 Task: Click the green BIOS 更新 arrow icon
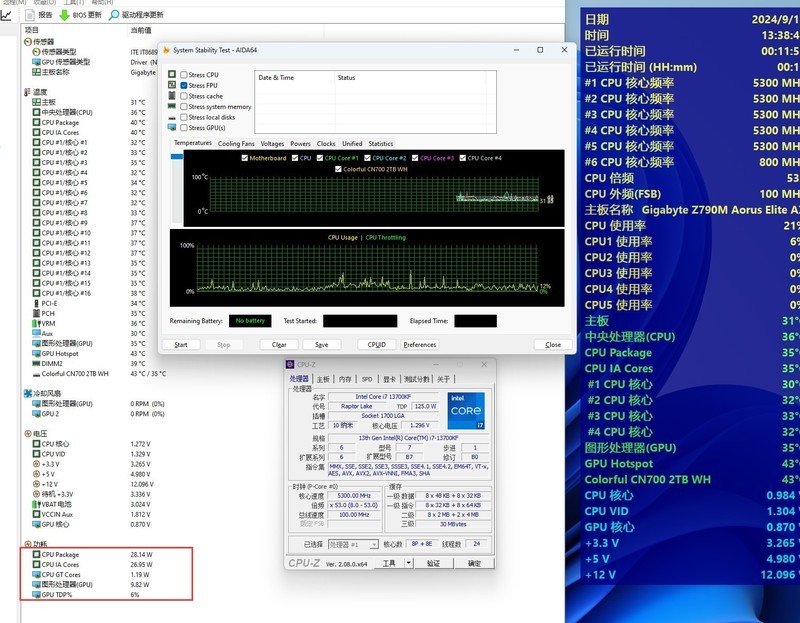point(65,15)
